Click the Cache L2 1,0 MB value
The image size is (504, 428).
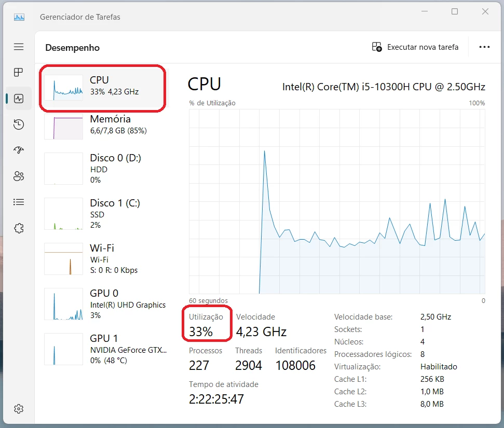click(432, 392)
